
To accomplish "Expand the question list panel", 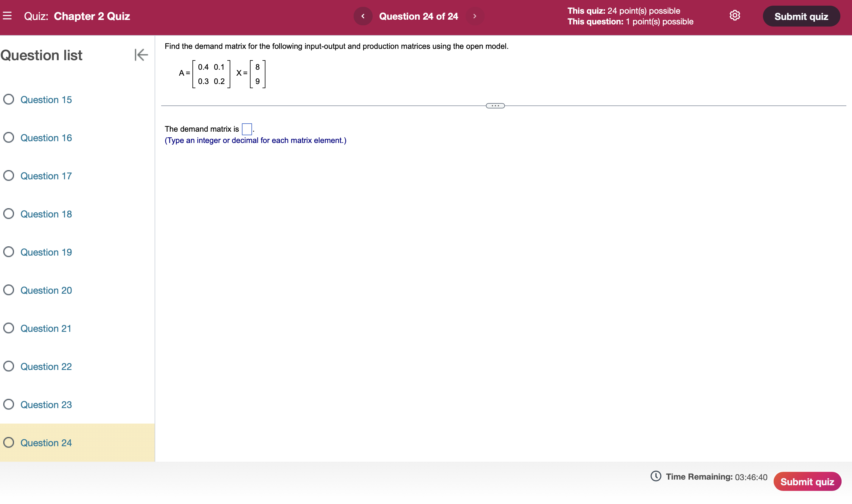I will pyautogui.click(x=140, y=55).
